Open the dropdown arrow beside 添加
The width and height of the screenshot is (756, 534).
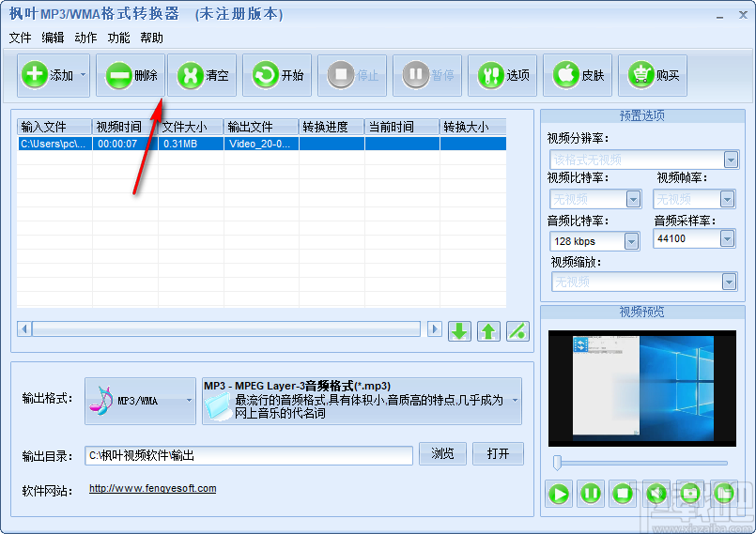(83, 75)
